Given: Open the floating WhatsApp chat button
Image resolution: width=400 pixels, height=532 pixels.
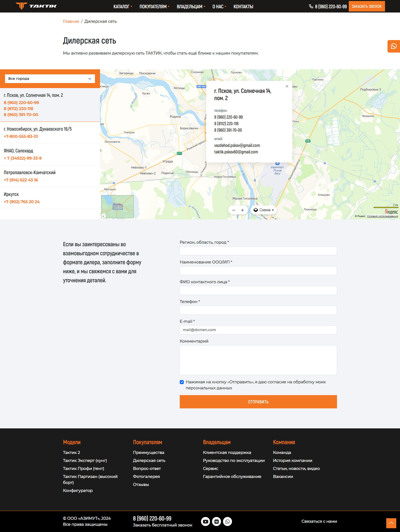Looking at the screenshot, I should (x=394, y=46).
